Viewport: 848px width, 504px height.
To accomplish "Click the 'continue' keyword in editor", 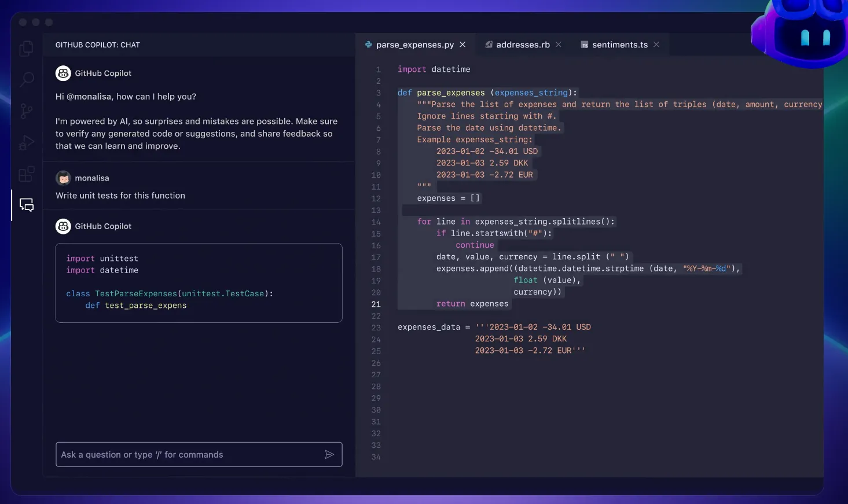I will tap(475, 245).
